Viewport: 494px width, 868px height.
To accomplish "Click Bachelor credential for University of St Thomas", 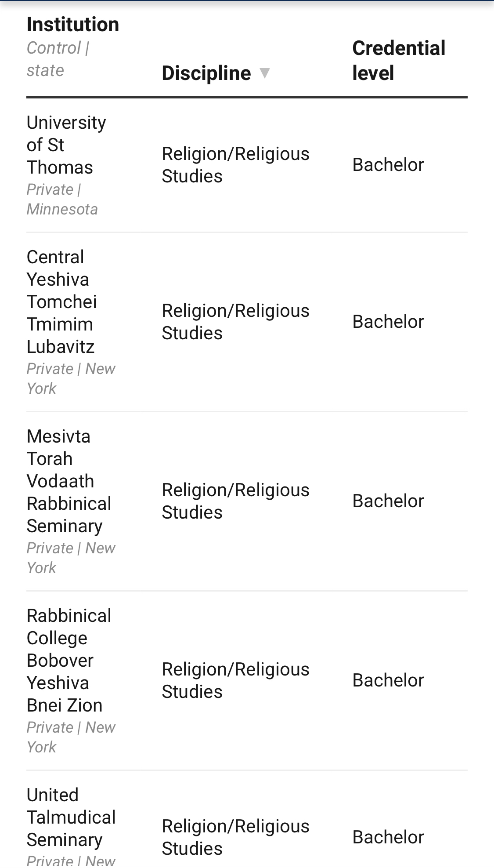I will click(388, 165).
